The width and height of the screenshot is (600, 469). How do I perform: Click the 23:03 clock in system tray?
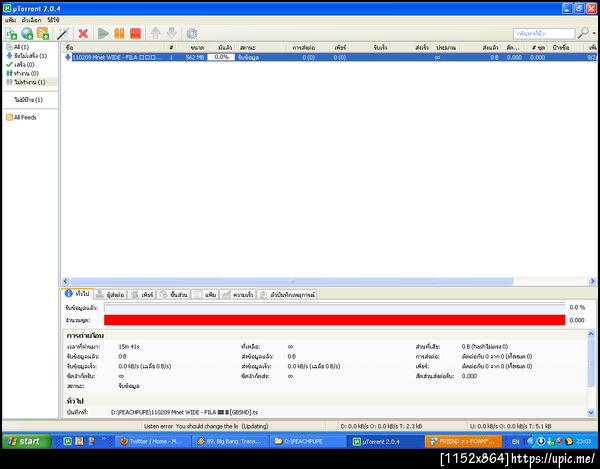click(x=584, y=441)
